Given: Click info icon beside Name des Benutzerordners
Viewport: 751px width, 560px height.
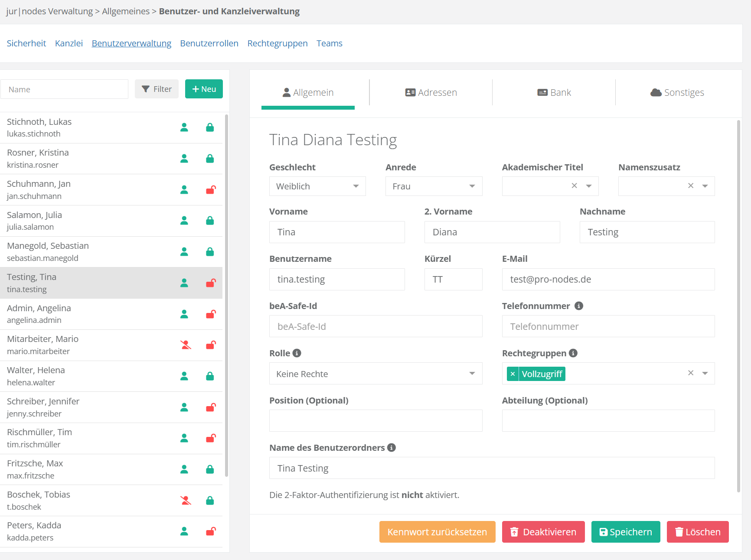Looking at the screenshot, I should click(x=391, y=448).
